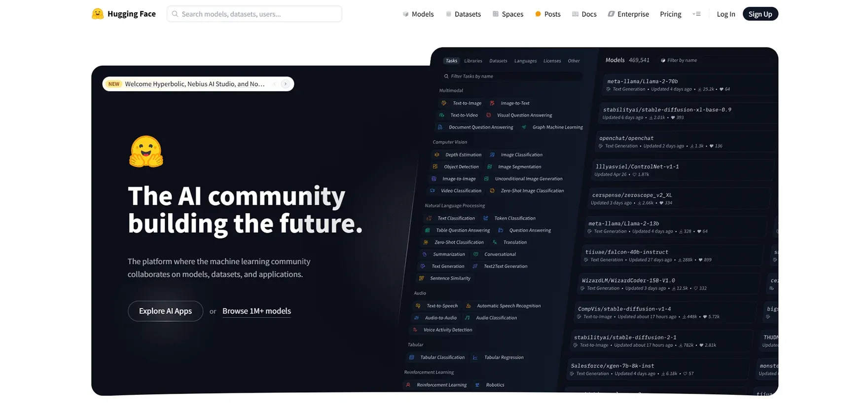
Task: Select the Summarization task label
Action: (x=449, y=254)
